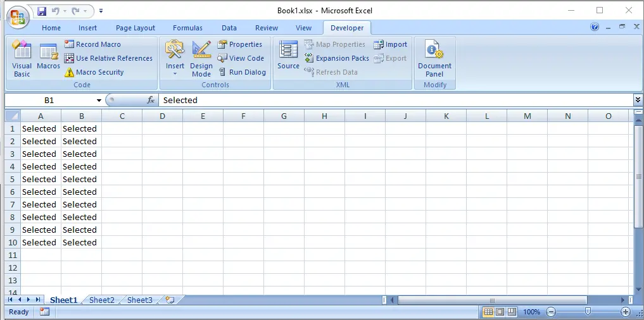Toggle Design Mode
644x320 pixels.
coord(201,58)
